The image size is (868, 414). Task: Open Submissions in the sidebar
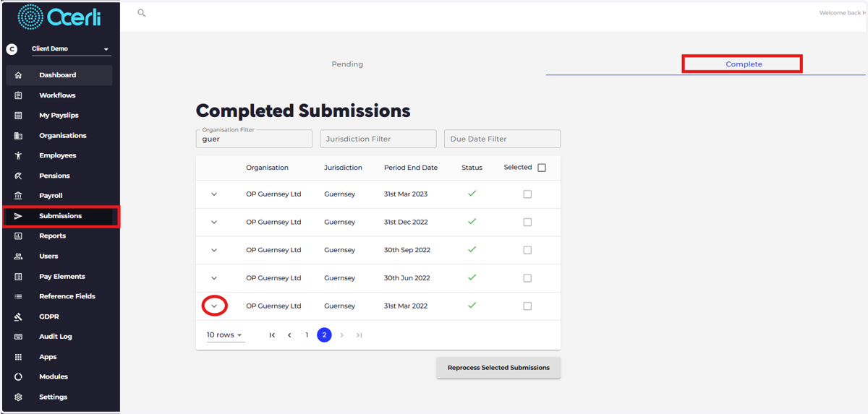pyautogui.click(x=59, y=216)
